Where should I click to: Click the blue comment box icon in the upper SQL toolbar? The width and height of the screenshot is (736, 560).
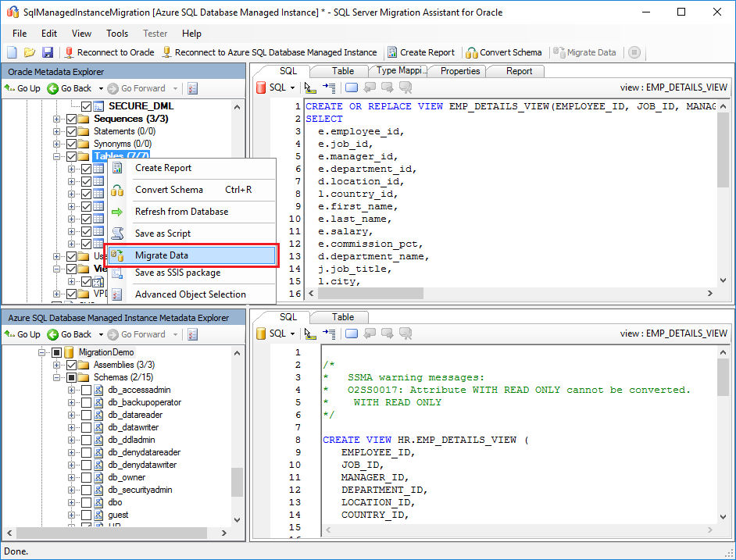point(352,87)
